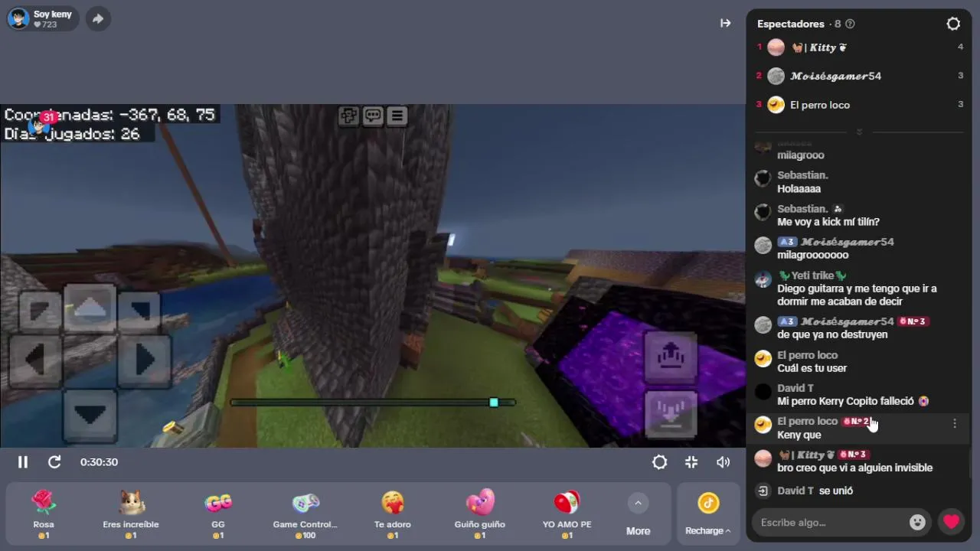
Task: Tap Minecraft sneak down button in video
Action: point(671,415)
